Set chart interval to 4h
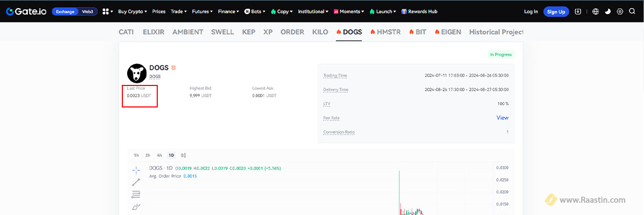The width and height of the screenshot is (644, 215). [159, 155]
